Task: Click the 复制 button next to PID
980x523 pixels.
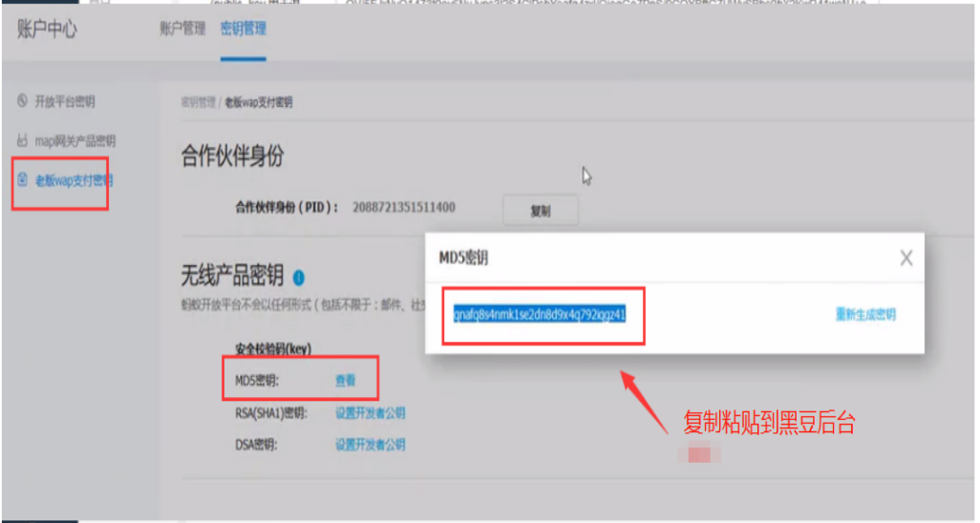Action: (x=541, y=211)
